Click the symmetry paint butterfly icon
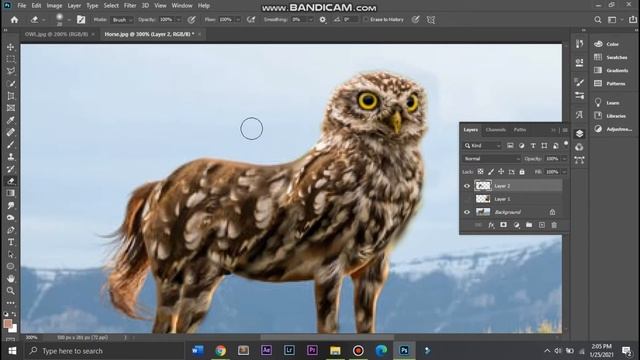 point(431,20)
